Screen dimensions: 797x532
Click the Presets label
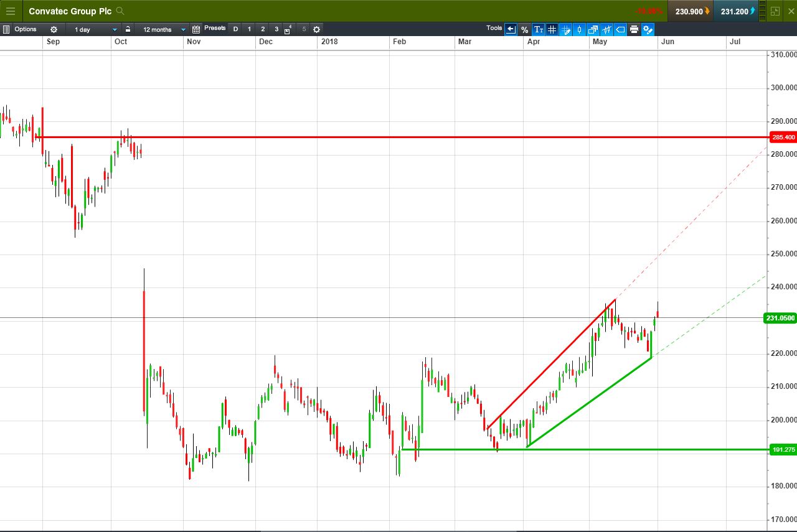(215, 28)
